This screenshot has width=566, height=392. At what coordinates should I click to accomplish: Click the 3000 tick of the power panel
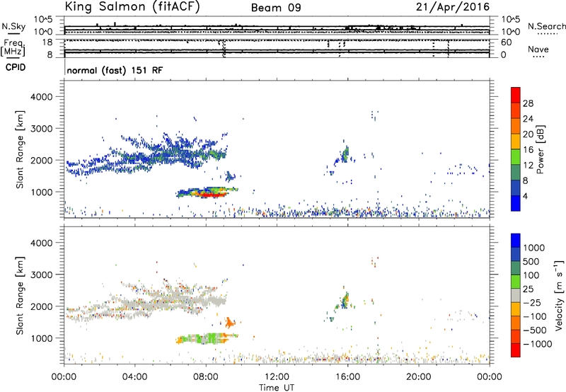(x=42, y=129)
